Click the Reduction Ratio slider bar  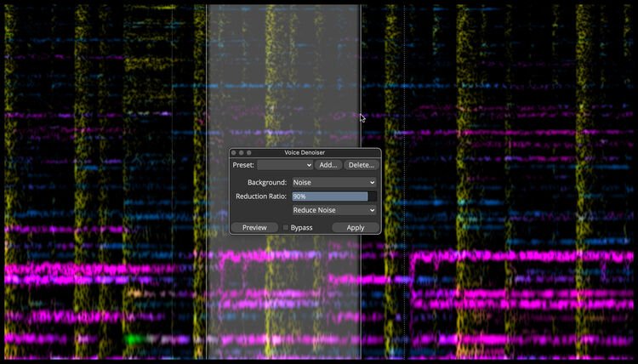pyautogui.click(x=329, y=196)
